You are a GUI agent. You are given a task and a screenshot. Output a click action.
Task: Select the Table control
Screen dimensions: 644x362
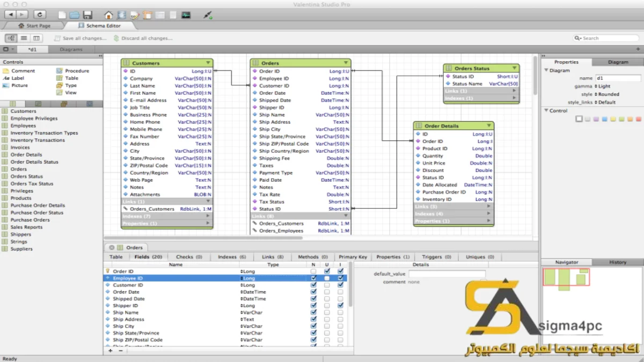67,78
